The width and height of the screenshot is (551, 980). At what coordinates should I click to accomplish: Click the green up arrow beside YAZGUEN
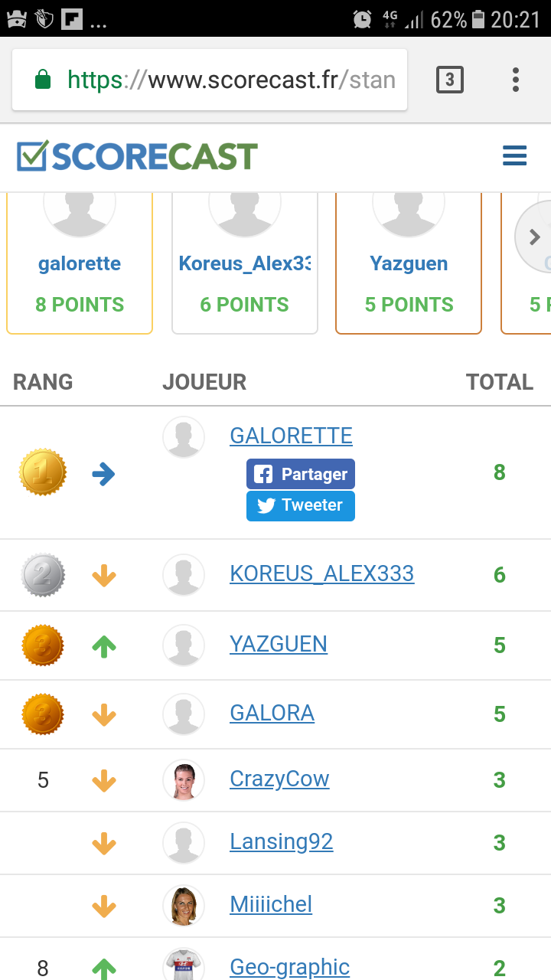coord(104,646)
